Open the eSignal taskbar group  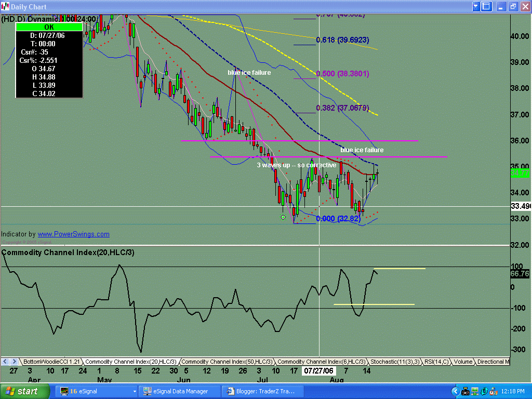click(96, 391)
